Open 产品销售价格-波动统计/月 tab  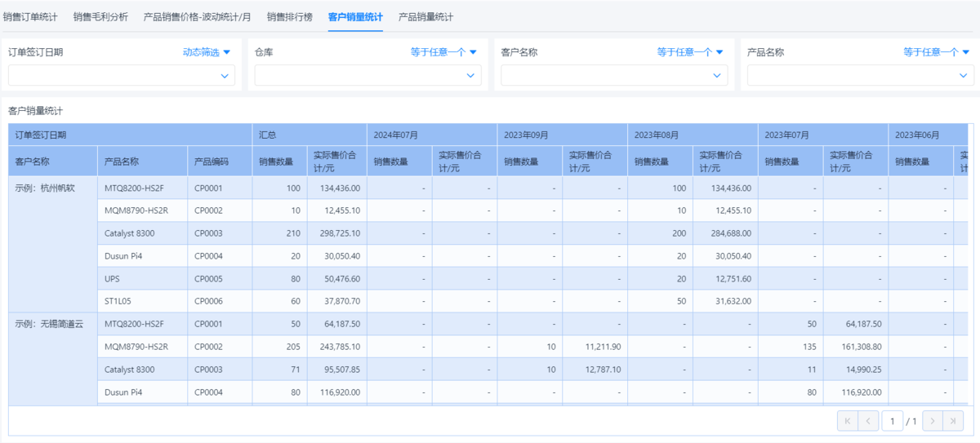click(198, 16)
